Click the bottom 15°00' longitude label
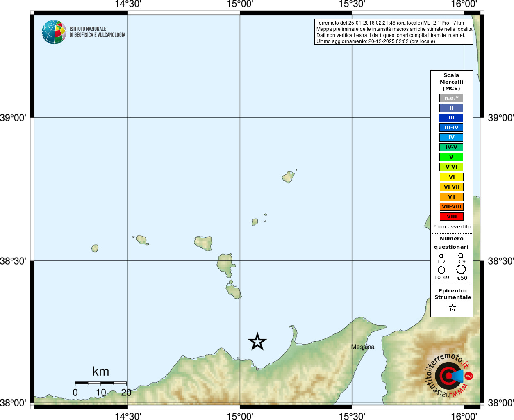This screenshot has width=514, height=420. pyautogui.click(x=240, y=416)
